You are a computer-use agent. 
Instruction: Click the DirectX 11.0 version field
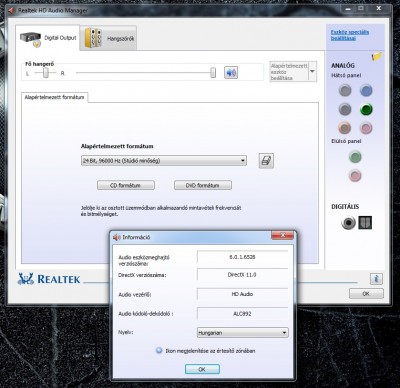[242, 275]
